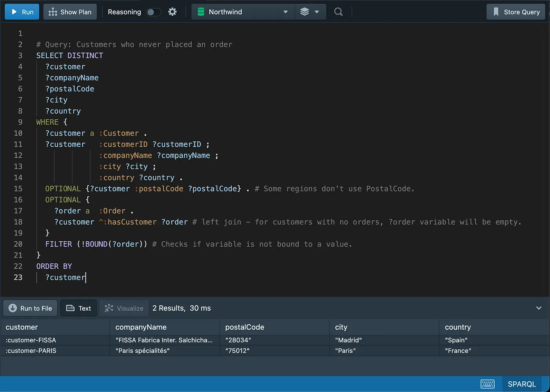Click the WHERE keyword in editor
The height and width of the screenshot is (392, 550).
47,122
